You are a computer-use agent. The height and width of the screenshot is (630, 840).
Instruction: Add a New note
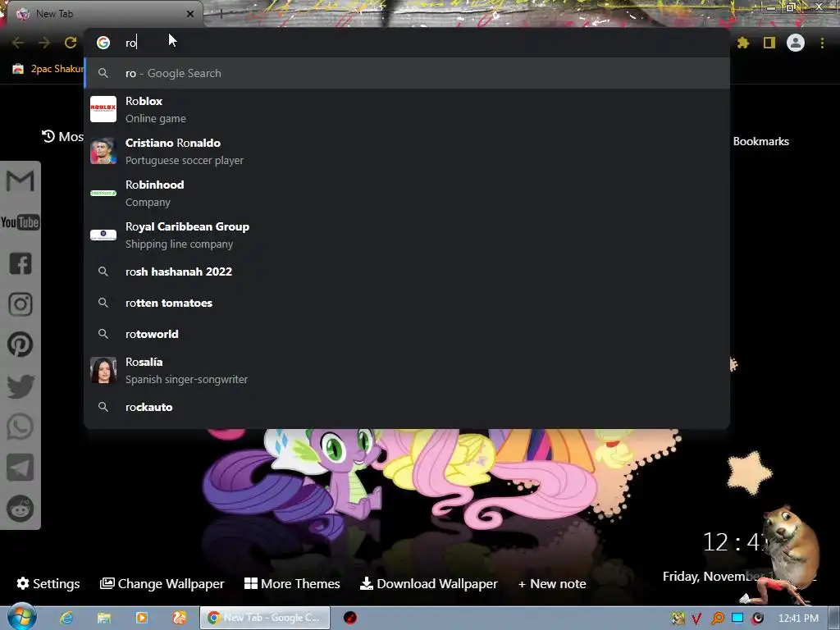tap(552, 584)
